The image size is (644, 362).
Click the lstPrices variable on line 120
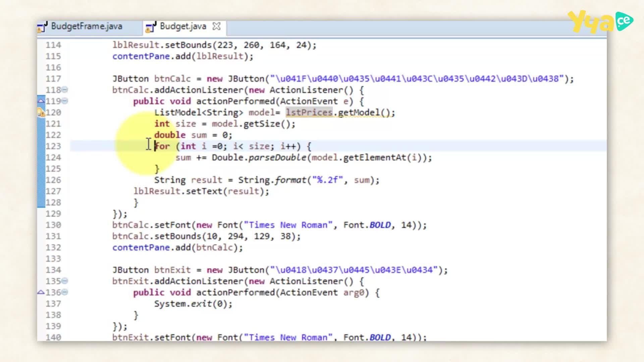point(309,112)
